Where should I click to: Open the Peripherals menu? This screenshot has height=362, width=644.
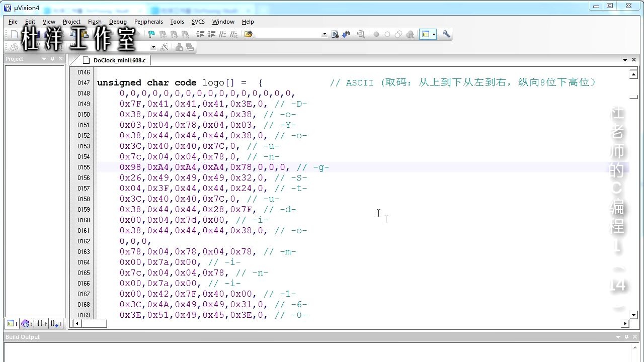[x=148, y=22]
